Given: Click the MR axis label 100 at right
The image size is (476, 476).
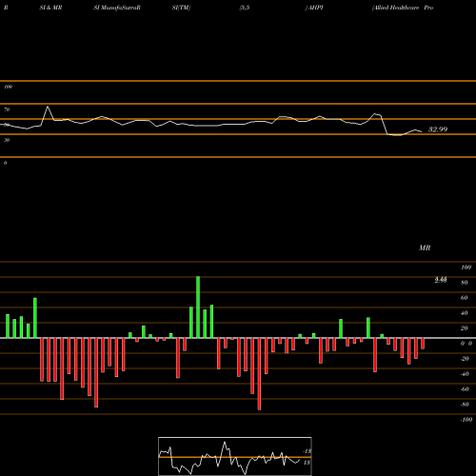Looking at the screenshot, I should 466,268.
